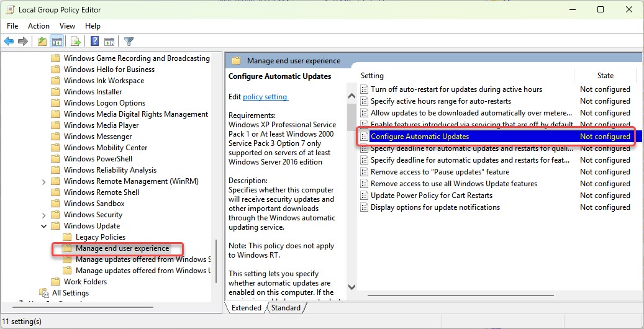Open the Help menu
This screenshot has height=329, width=644.
[x=93, y=26]
